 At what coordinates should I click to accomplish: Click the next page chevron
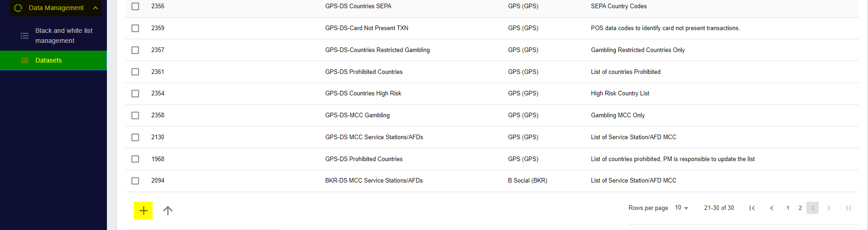pos(829,208)
